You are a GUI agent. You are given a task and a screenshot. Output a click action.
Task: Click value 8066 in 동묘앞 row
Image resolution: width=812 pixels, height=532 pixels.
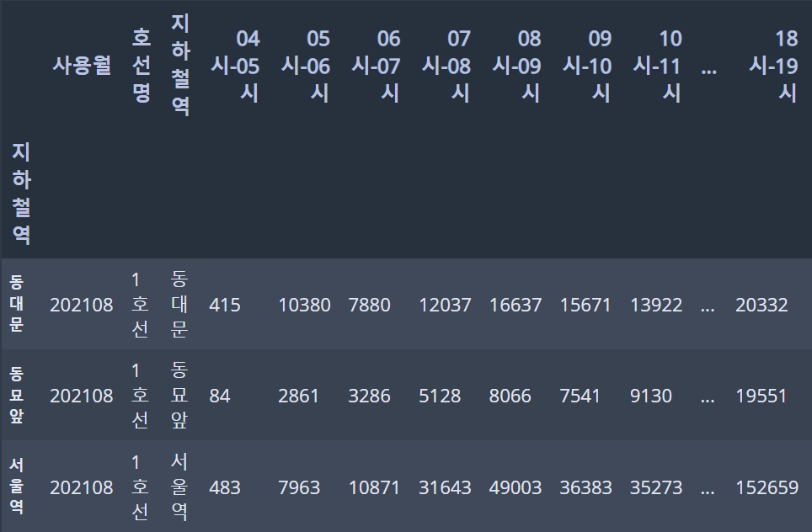[510, 396]
